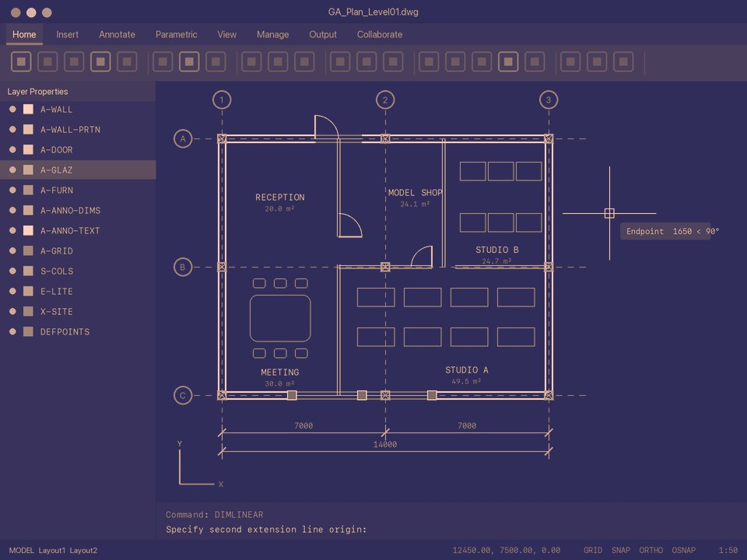747x560 pixels.
Task: Click the S-COLS layer color swatch
Action: coord(28,271)
